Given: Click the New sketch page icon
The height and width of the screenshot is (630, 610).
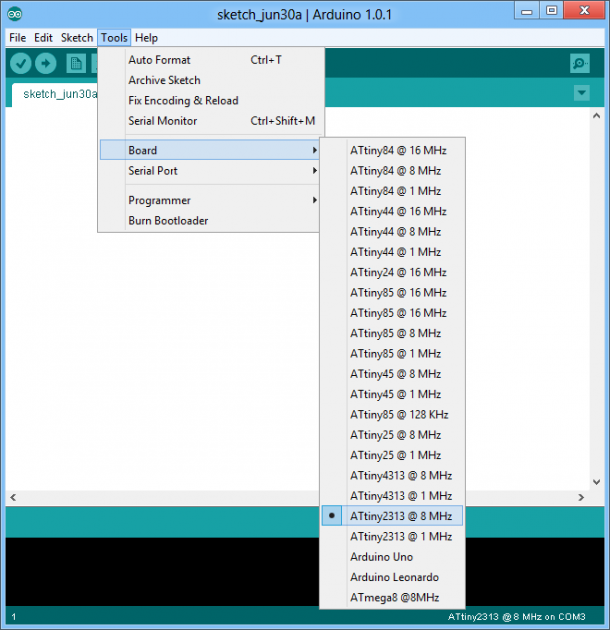Looking at the screenshot, I should tap(76, 63).
